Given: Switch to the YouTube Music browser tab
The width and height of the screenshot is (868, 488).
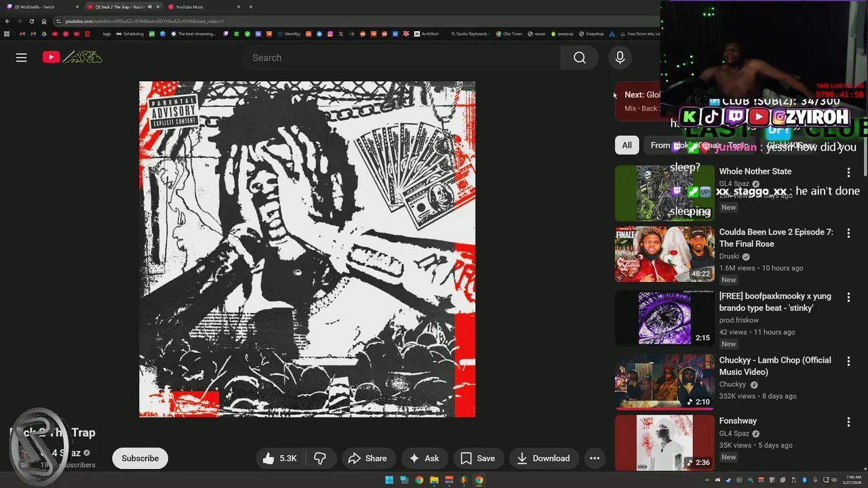Looking at the screenshot, I should (x=202, y=7).
